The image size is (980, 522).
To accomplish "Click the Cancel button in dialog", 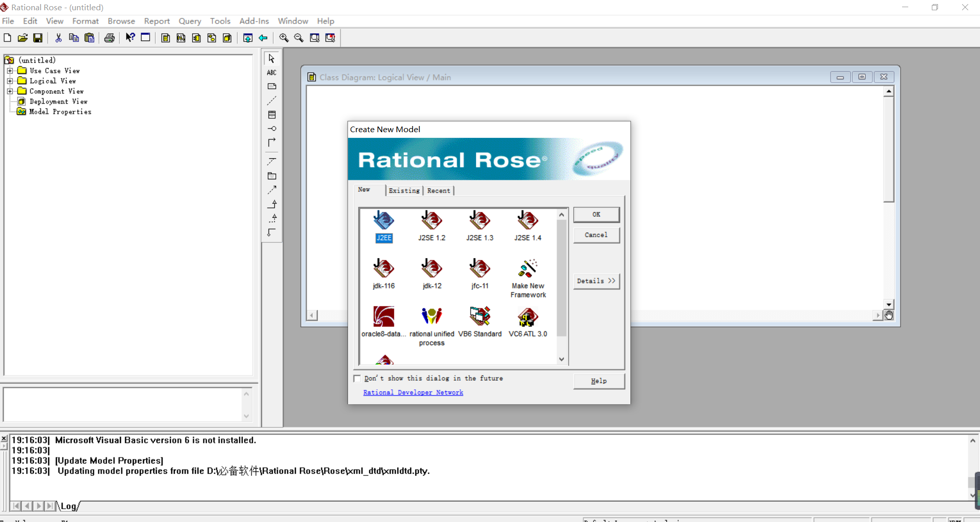I will pos(596,235).
